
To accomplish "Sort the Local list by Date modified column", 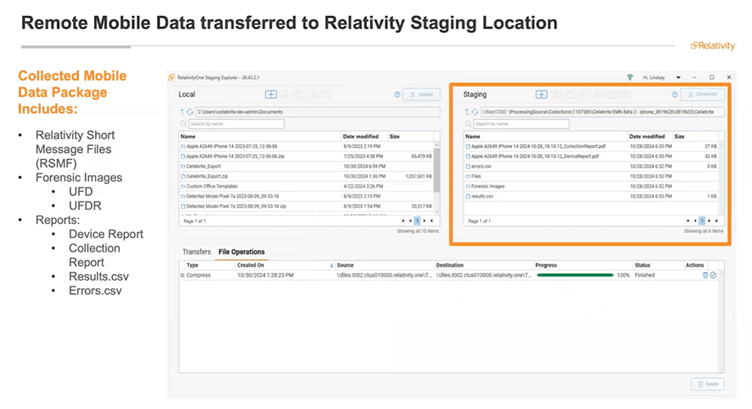I will (364, 137).
